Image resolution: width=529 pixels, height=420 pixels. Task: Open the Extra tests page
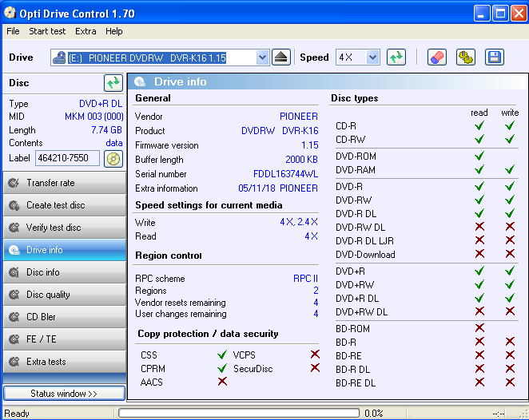(65, 362)
